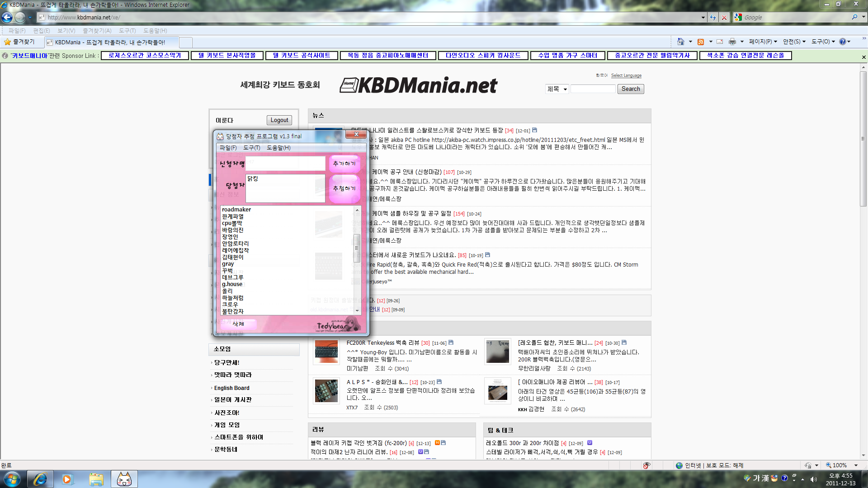
Task: Click the Read Mail icon in toolbar
Action: [720, 42]
